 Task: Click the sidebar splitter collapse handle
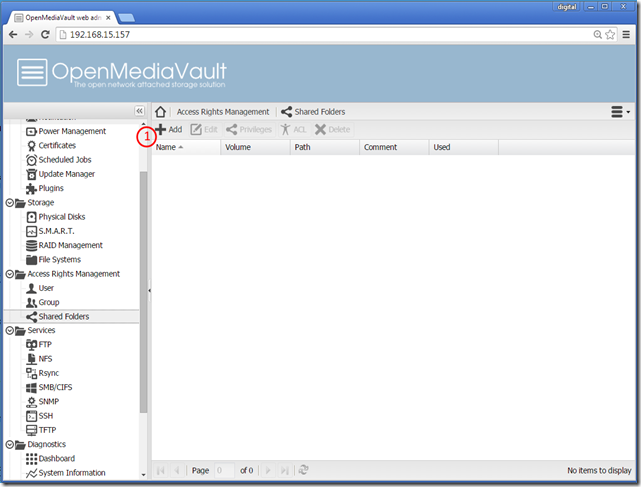click(150, 290)
